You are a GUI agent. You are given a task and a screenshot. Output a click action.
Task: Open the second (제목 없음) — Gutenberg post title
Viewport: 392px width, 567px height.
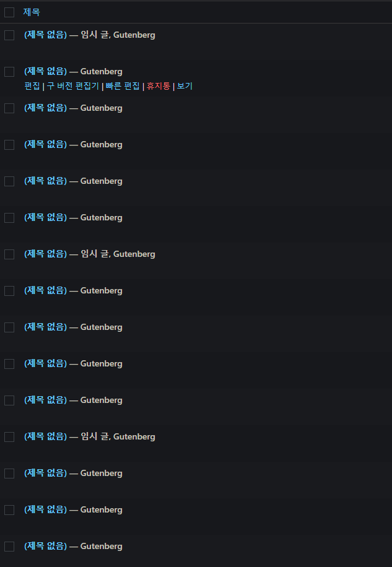46,72
